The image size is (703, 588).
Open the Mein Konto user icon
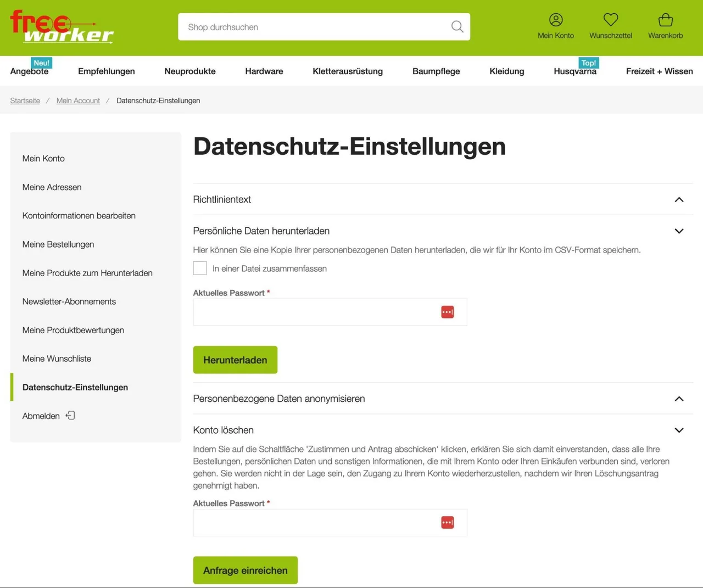tap(556, 20)
